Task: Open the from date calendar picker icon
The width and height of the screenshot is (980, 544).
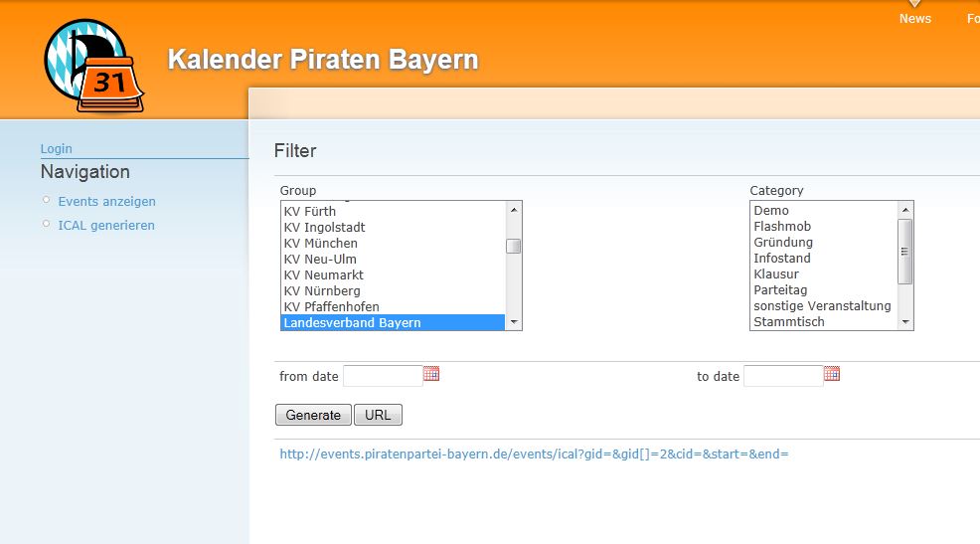Action: 431,374
